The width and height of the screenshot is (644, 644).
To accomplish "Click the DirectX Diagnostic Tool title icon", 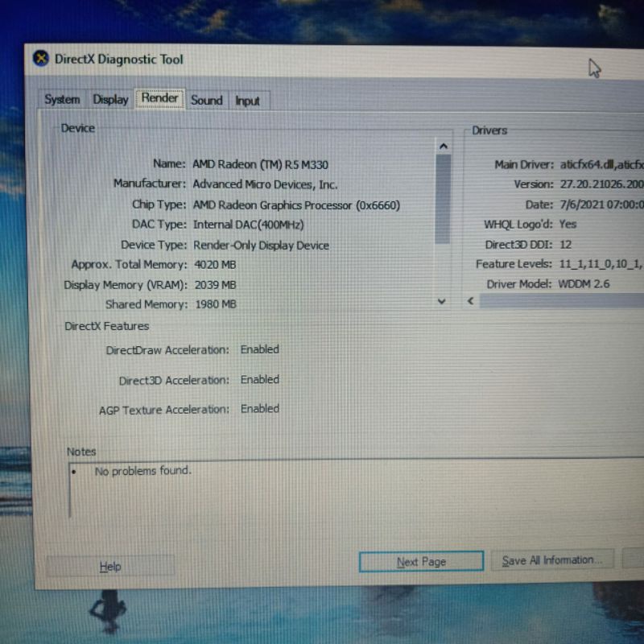I will pos(40,59).
